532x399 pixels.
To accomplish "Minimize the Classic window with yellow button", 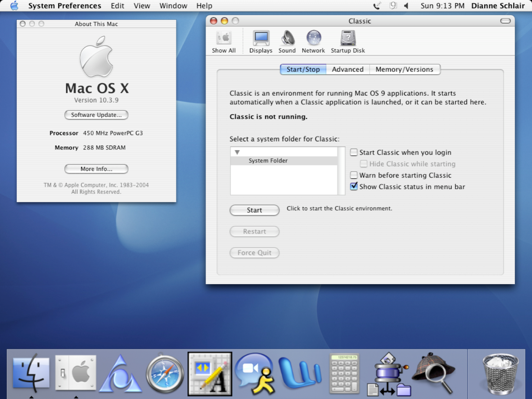I will (224, 21).
